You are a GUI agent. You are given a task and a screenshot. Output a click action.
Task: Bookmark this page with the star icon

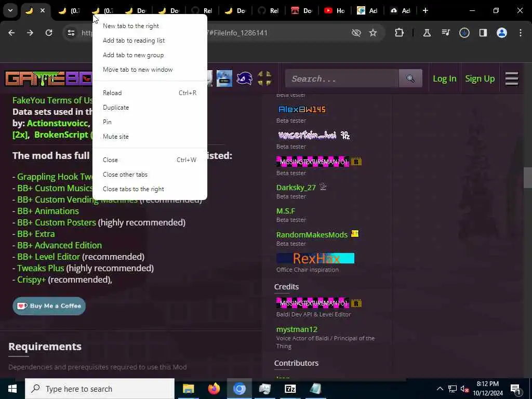click(x=373, y=33)
